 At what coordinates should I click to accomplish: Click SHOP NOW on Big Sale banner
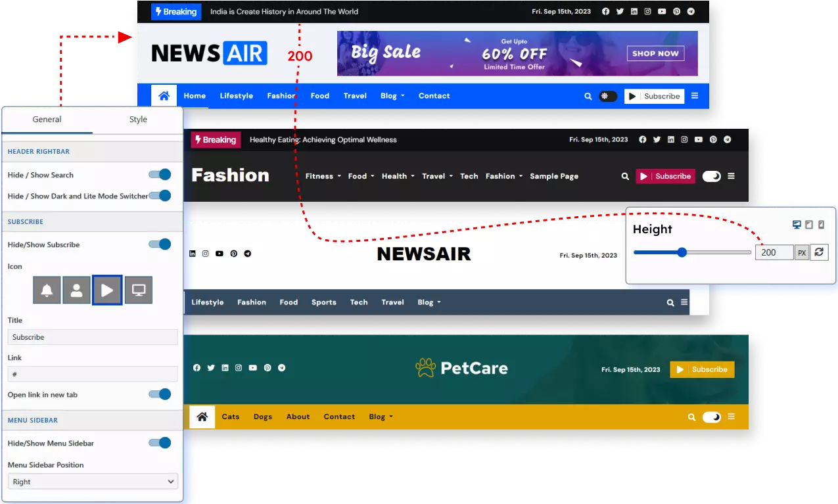[655, 54]
